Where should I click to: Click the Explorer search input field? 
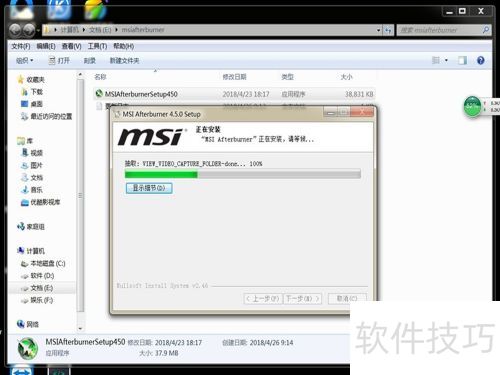439,30
